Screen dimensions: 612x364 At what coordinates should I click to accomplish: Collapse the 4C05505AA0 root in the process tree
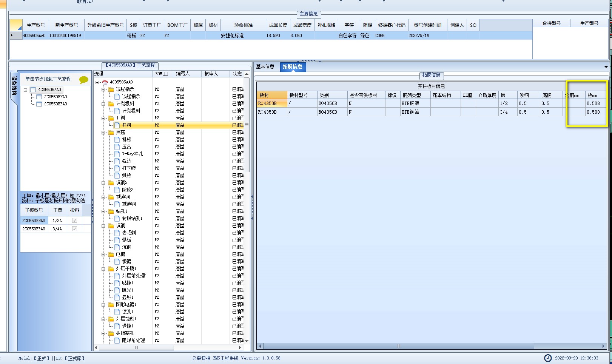[97, 82]
